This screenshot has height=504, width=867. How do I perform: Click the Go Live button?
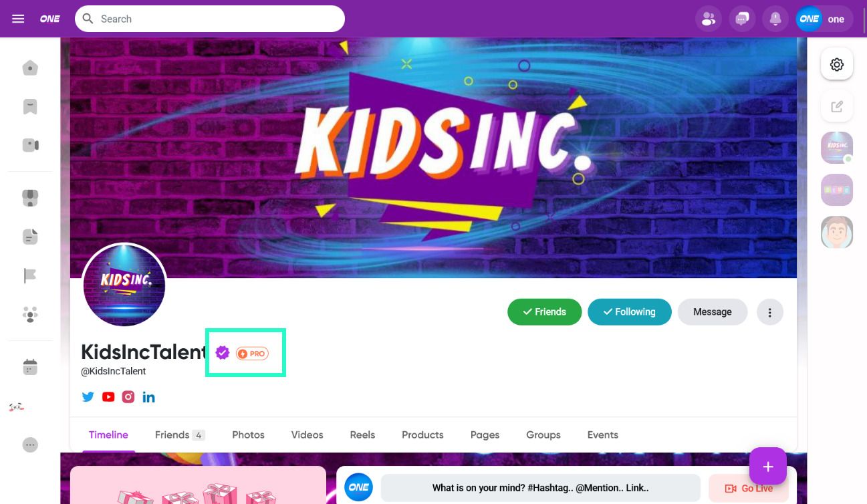(x=749, y=489)
